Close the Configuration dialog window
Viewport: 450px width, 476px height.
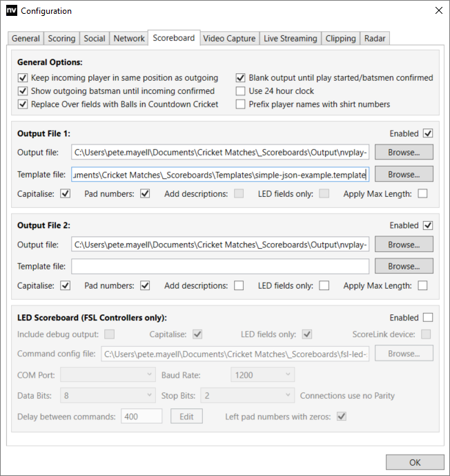pyautogui.click(x=438, y=11)
